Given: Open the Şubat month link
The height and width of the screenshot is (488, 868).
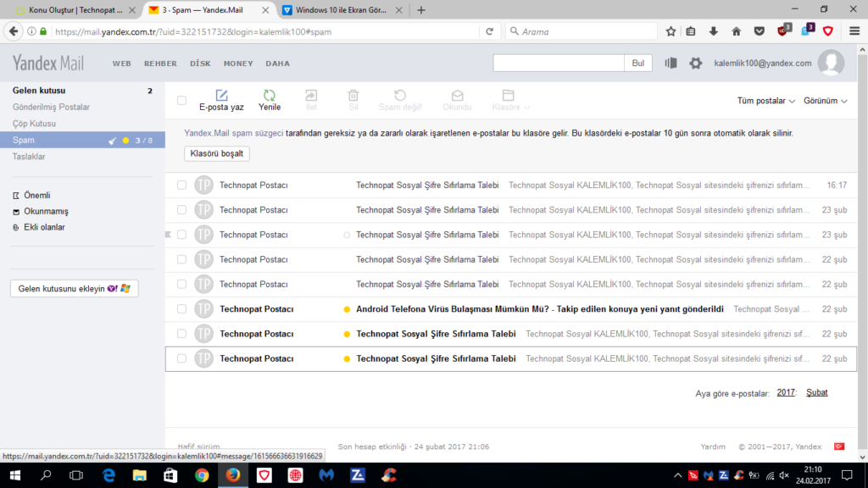Looking at the screenshot, I should [816, 393].
